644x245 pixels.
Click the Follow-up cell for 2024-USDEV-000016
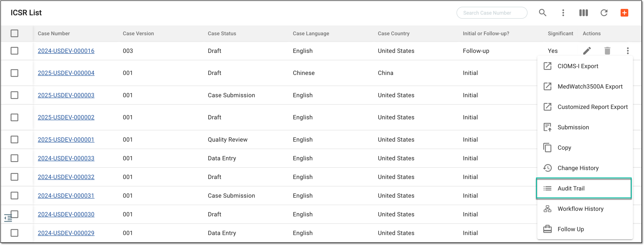tap(476, 51)
